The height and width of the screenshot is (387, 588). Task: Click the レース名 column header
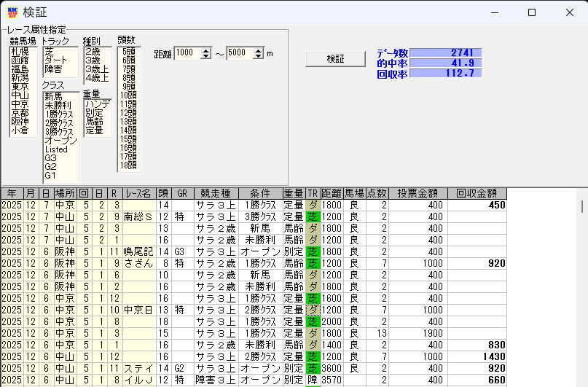138,194
